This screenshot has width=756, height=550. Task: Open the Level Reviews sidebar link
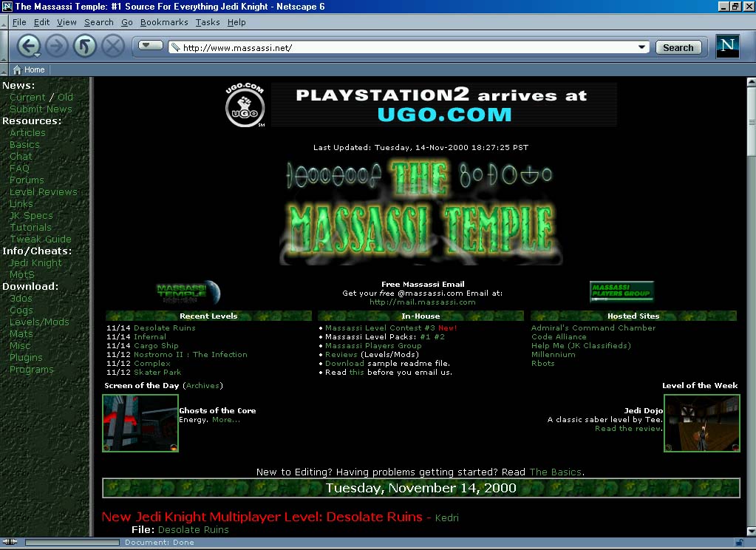pyautogui.click(x=44, y=191)
